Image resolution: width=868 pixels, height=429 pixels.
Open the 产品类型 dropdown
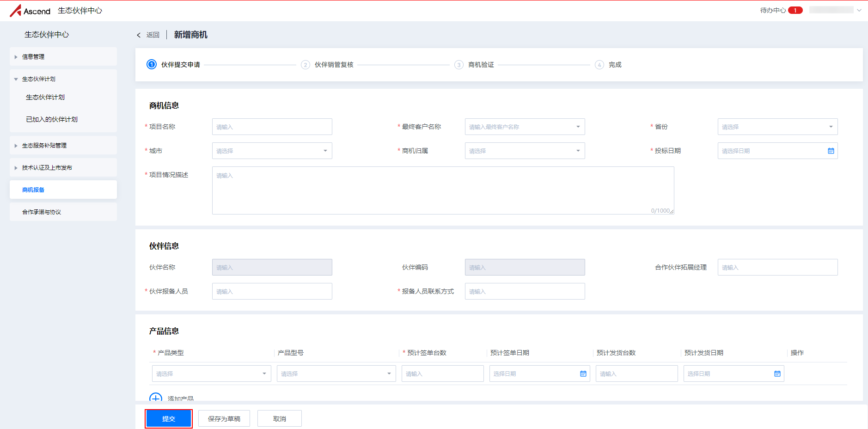(212, 374)
